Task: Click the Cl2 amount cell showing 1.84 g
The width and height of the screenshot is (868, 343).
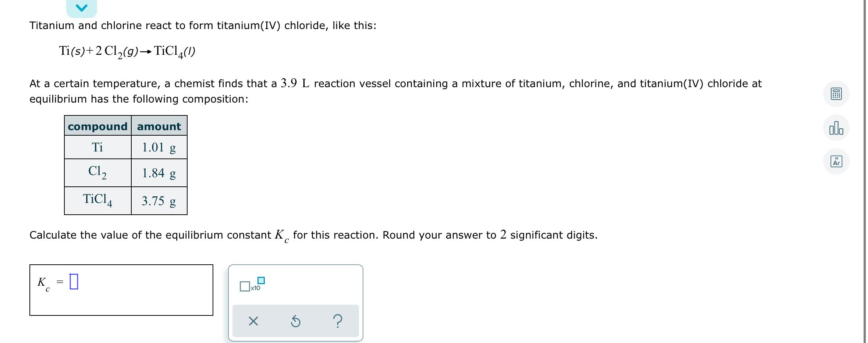Action: [x=159, y=173]
